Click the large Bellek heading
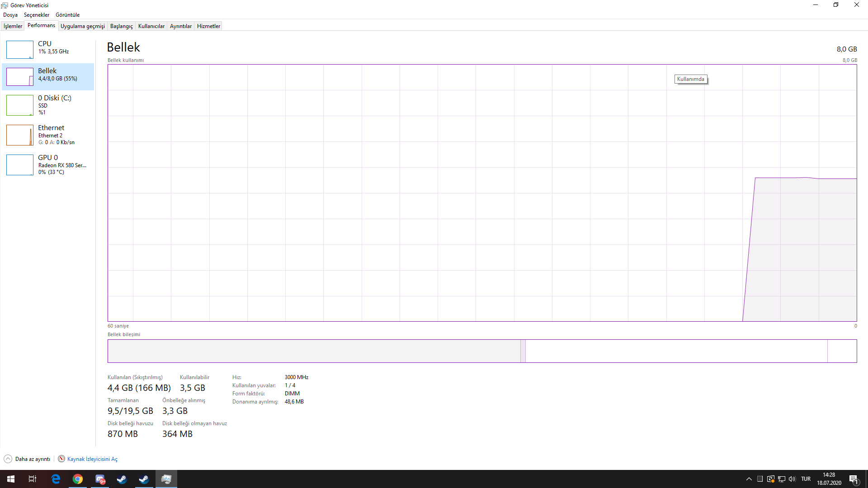The image size is (868, 488). 123,47
